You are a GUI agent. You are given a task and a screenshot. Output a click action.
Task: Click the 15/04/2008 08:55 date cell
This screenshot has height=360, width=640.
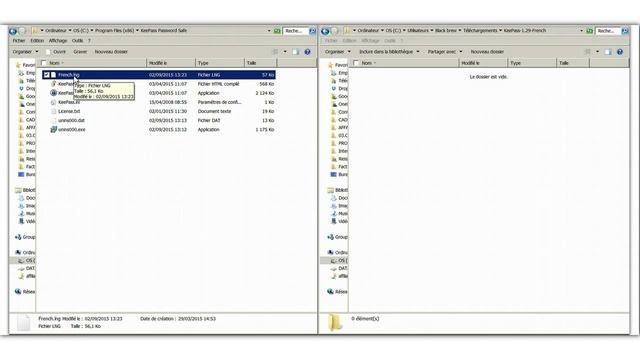[168, 102]
